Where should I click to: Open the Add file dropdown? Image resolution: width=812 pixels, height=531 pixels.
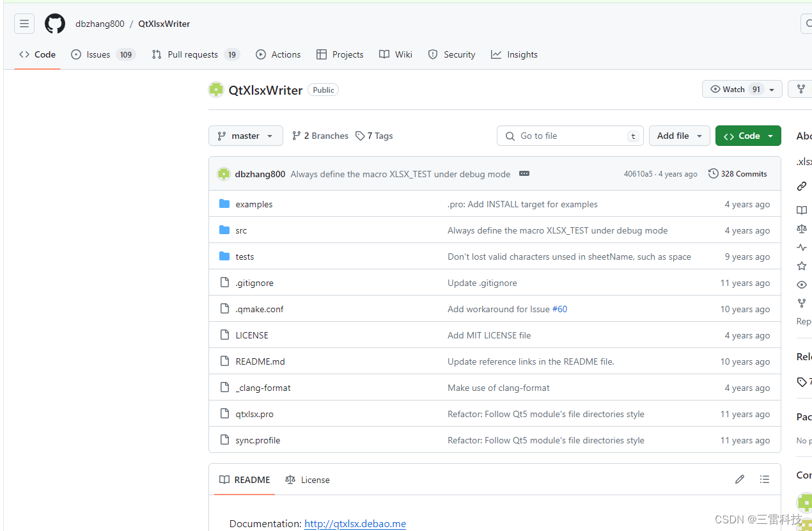[x=680, y=136]
